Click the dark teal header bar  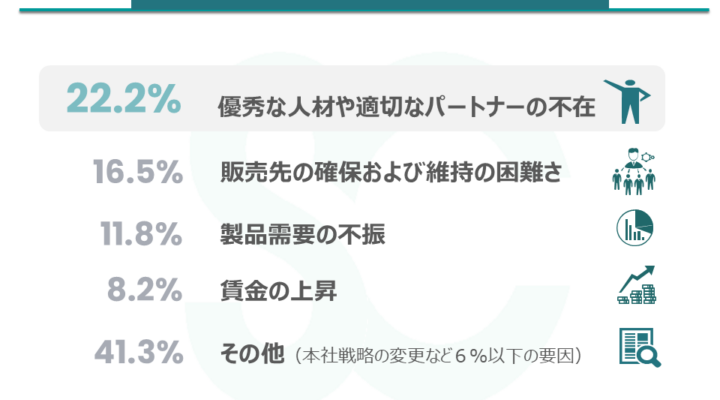(x=369, y=5)
